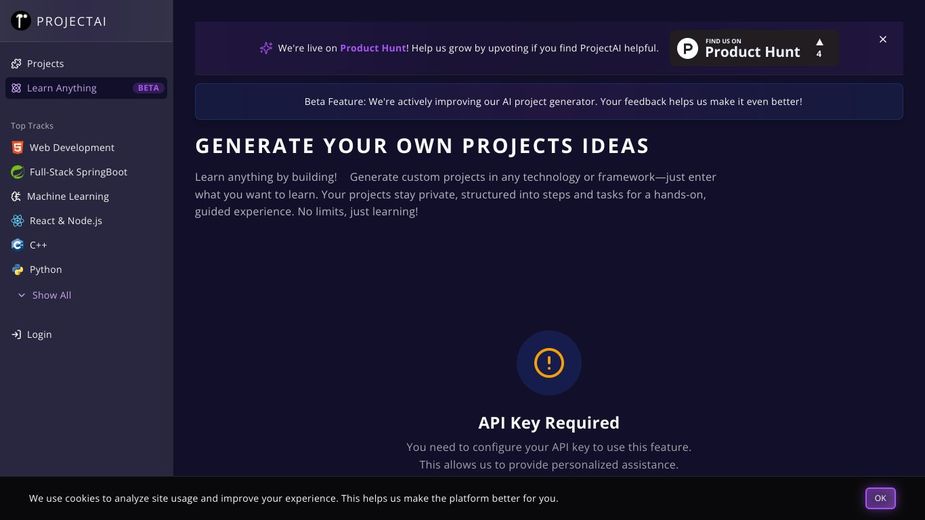Click the Spring Boot leaf icon
Viewport: 925px width, 520px height.
pos(17,172)
